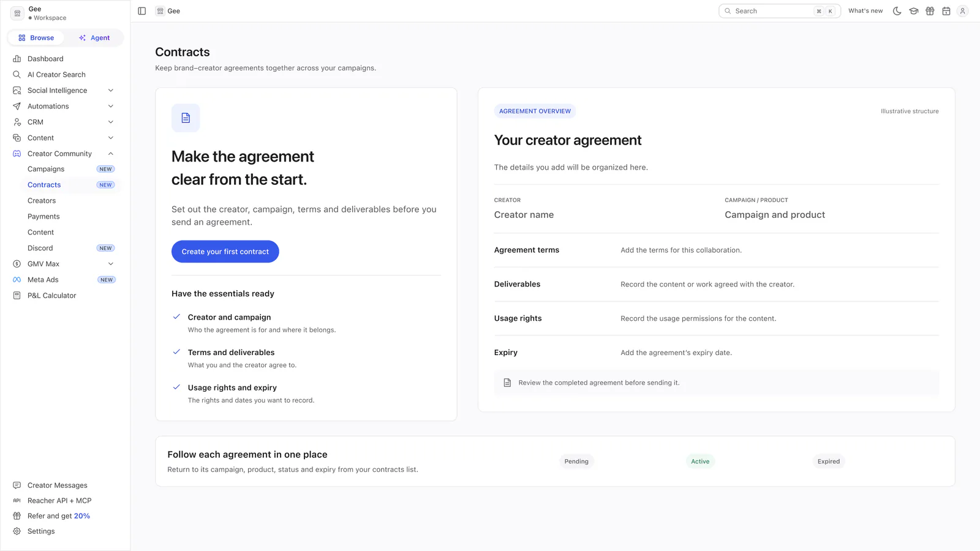Open the gift rewards icon in header
This screenshot has height=551, width=980.
coord(930,11)
